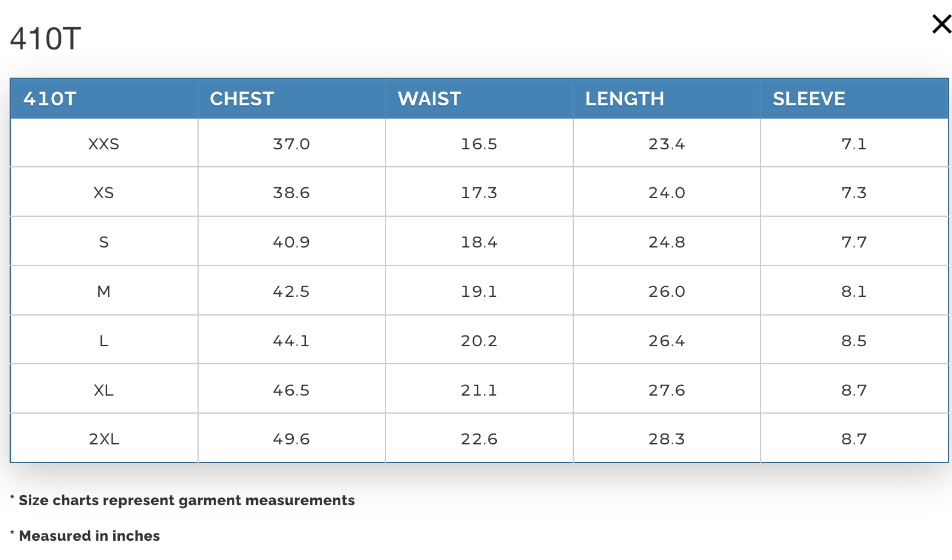Select the M size row label
This screenshot has width=952, height=560.
pos(104,291)
